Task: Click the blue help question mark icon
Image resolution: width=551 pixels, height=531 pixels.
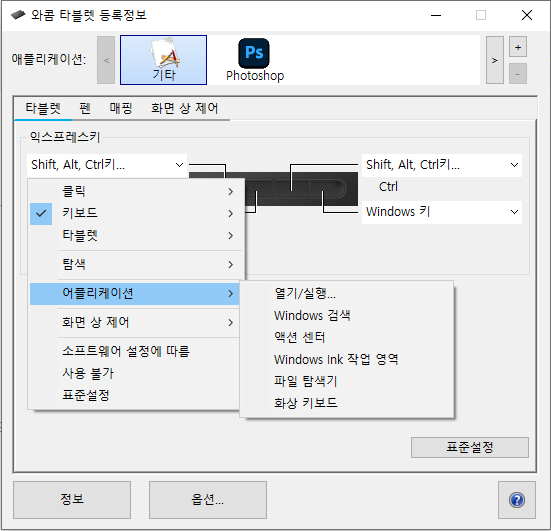Action: 517,500
